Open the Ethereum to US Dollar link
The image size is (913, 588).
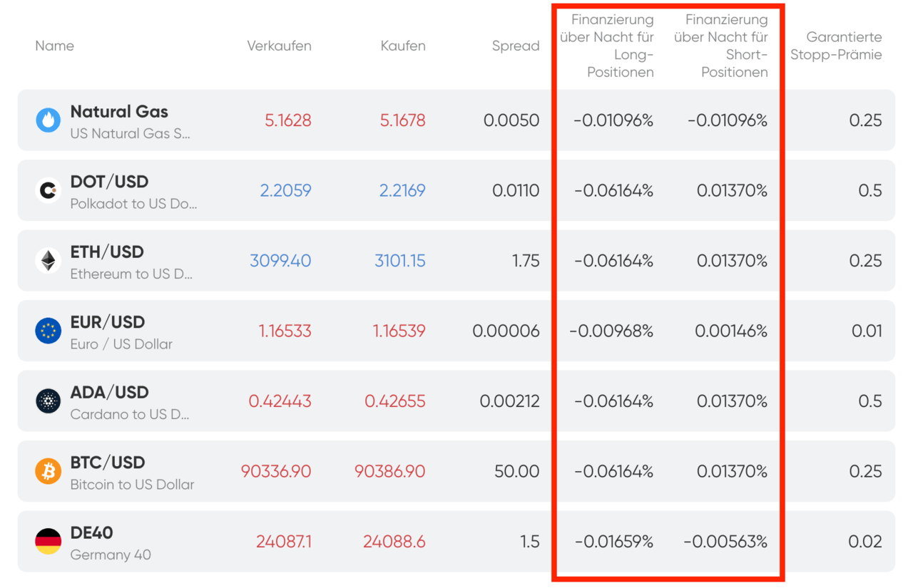(x=132, y=274)
